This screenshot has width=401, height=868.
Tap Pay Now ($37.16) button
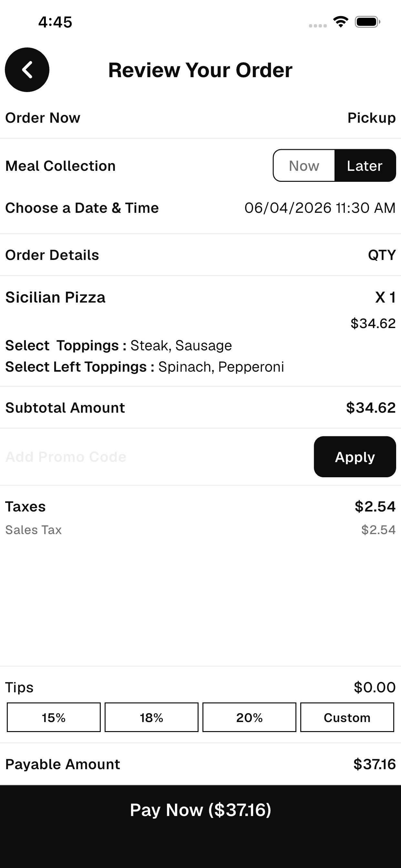coord(200,810)
